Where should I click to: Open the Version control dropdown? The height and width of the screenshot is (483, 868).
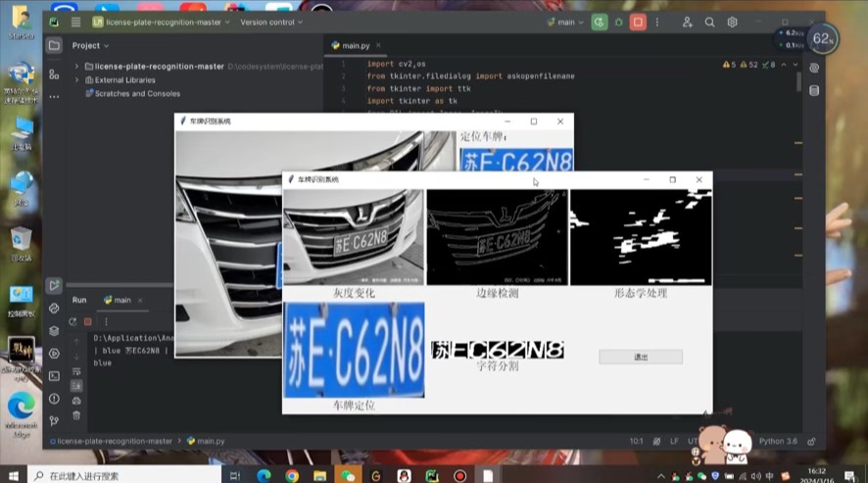pyautogui.click(x=271, y=23)
